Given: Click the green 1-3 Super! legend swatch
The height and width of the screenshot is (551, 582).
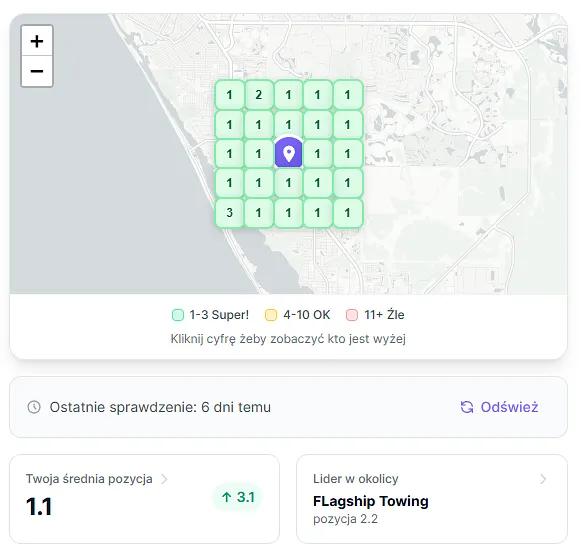Looking at the screenshot, I should (x=178, y=315).
